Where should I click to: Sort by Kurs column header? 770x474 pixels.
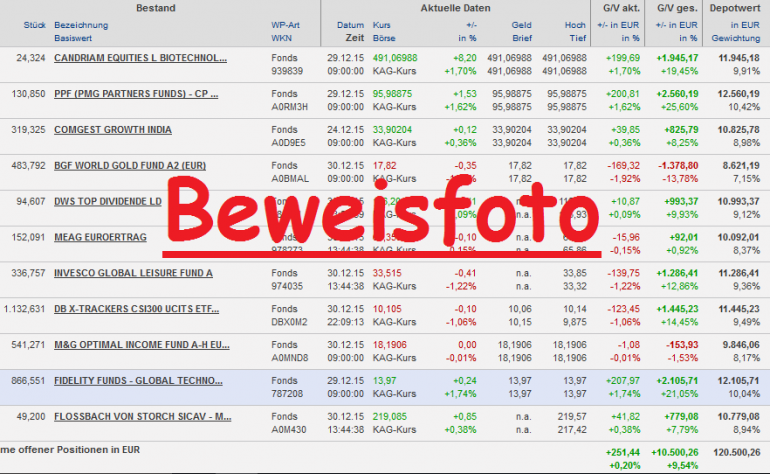coord(382,25)
